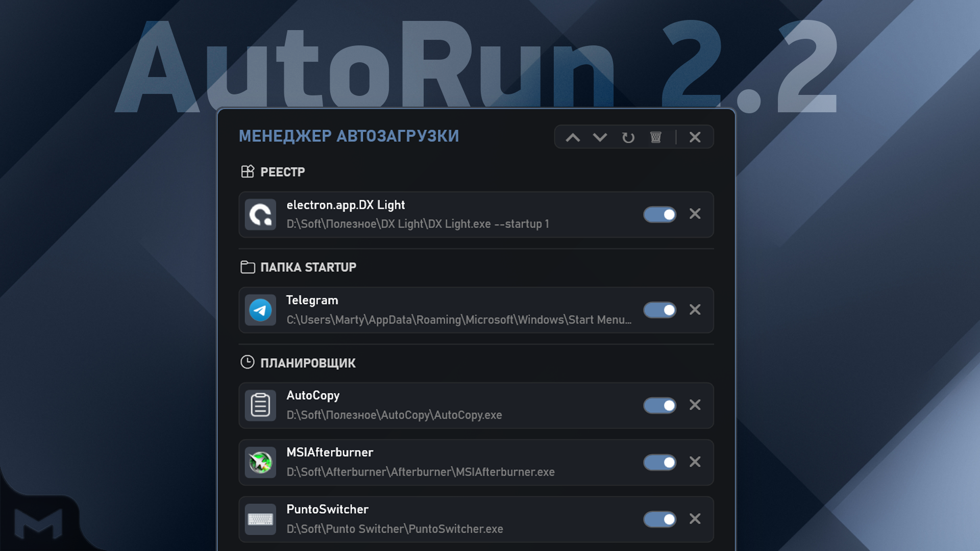The width and height of the screenshot is (980, 551).
Task: Click the move up chevron in toolbar
Action: (573, 137)
